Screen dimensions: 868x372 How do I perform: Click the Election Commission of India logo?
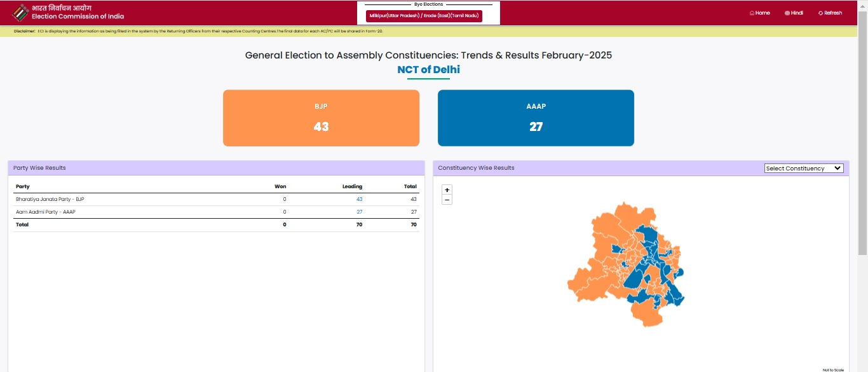(x=20, y=12)
